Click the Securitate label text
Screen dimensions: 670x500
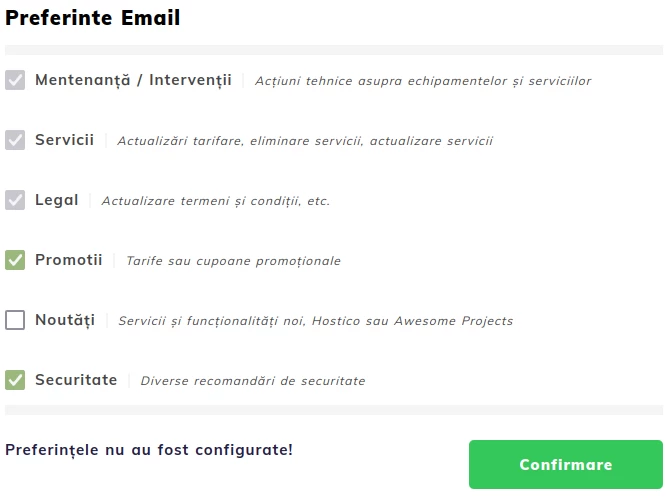coord(76,380)
